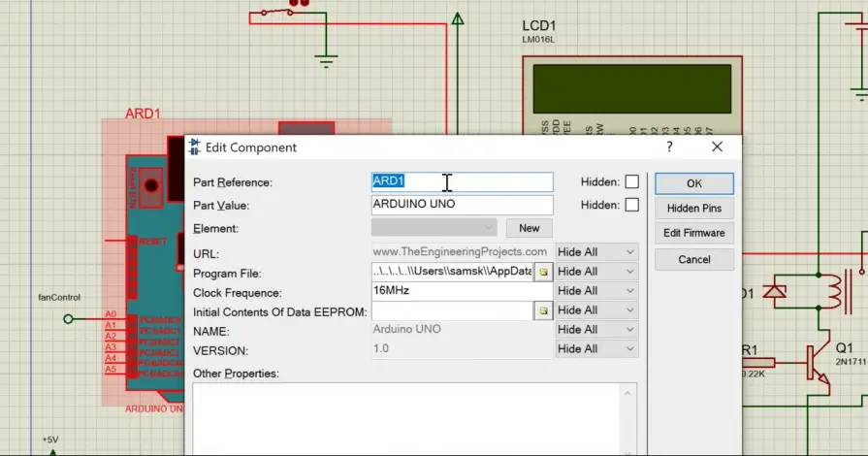Focus the Part Reference field ARD1
The height and width of the screenshot is (456, 868).
[463, 181]
